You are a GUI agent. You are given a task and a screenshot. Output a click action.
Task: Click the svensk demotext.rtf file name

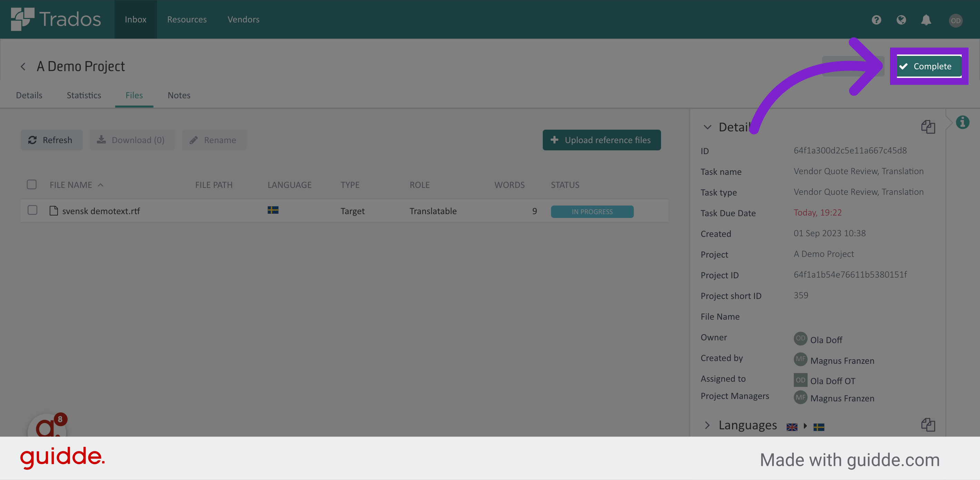point(101,211)
